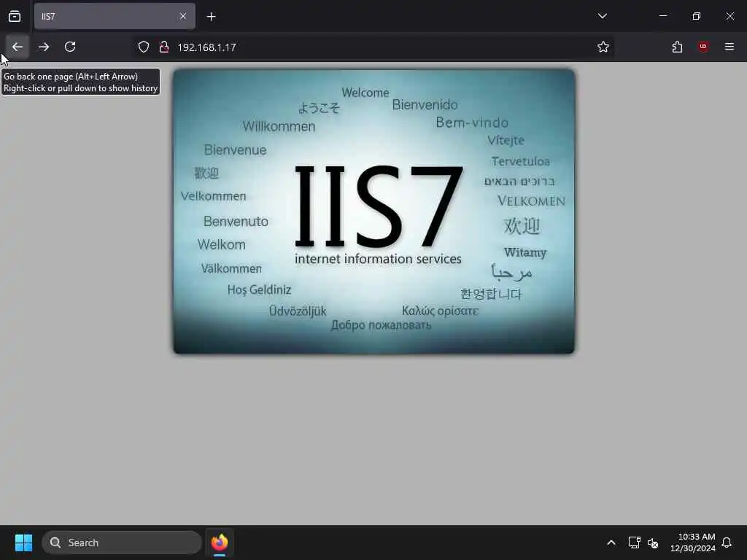Screen dimensions: 747x560
Task: Open the Windows Start menu
Action: pos(23,542)
